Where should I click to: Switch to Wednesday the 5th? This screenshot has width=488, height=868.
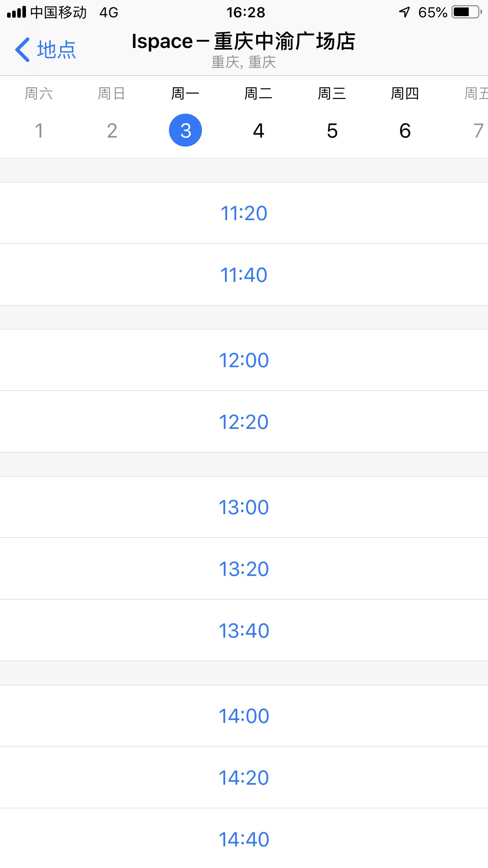pos(332,130)
